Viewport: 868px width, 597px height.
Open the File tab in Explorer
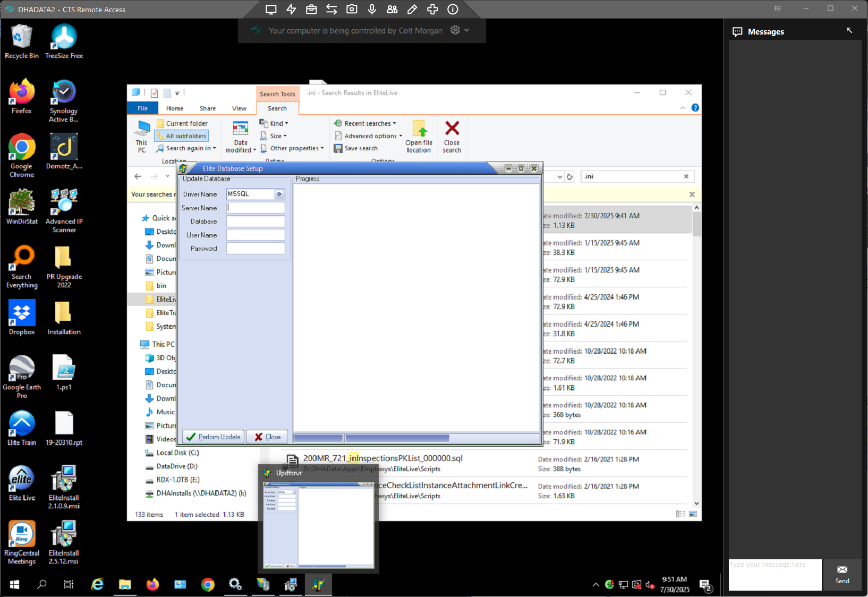142,108
